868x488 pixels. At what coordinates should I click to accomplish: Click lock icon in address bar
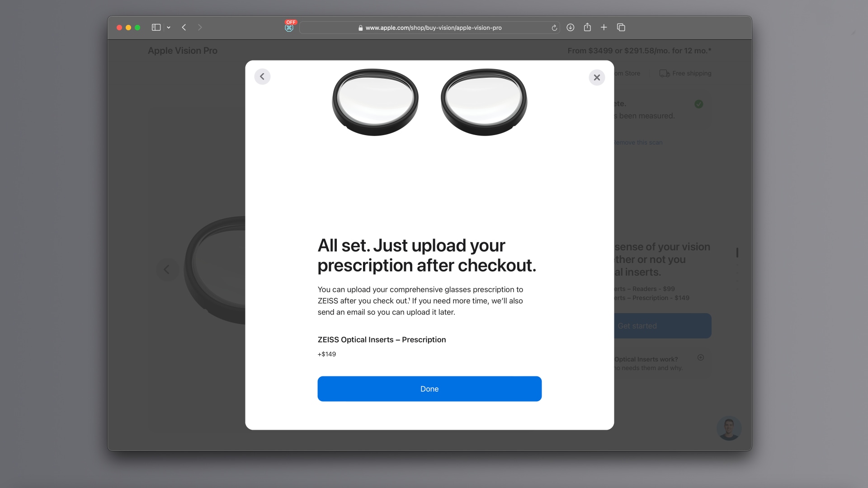click(360, 28)
